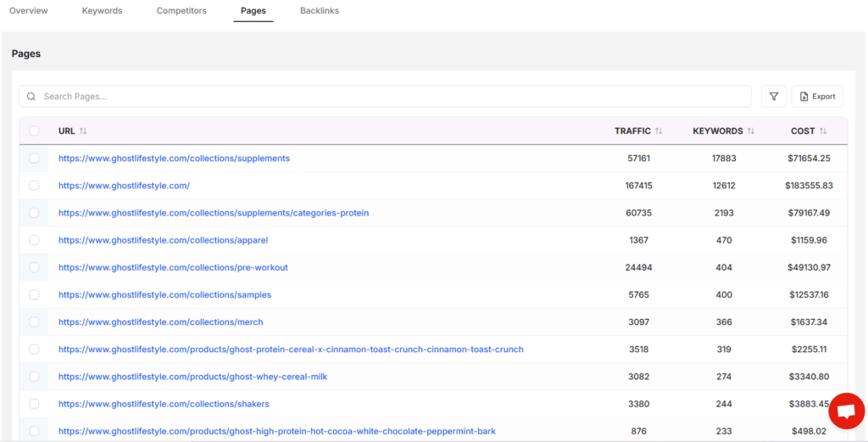Click cost value $498.02
The width and height of the screenshot is (868, 442).
point(809,431)
